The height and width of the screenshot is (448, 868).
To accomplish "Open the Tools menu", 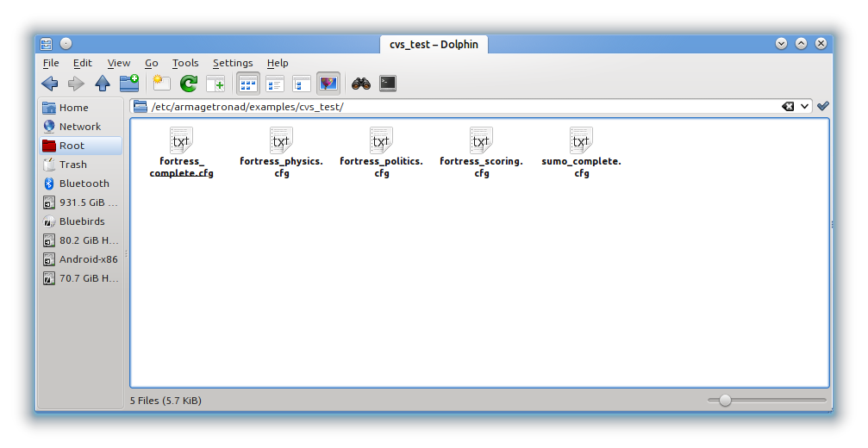I will coord(185,63).
